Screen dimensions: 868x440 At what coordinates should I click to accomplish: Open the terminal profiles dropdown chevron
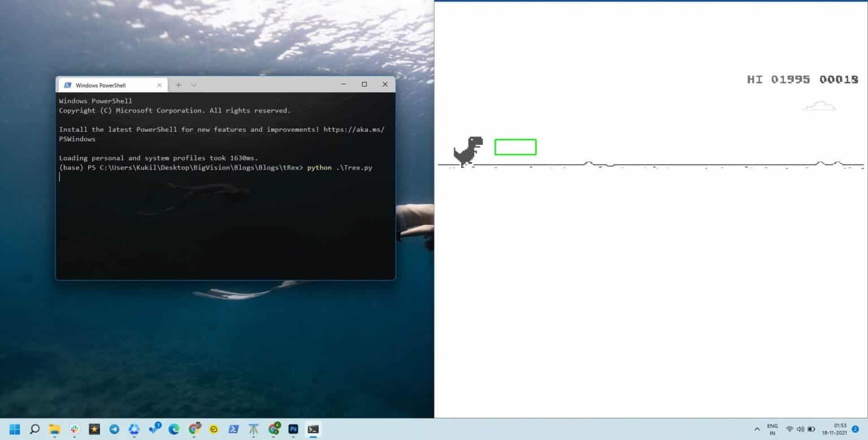tap(193, 85)
